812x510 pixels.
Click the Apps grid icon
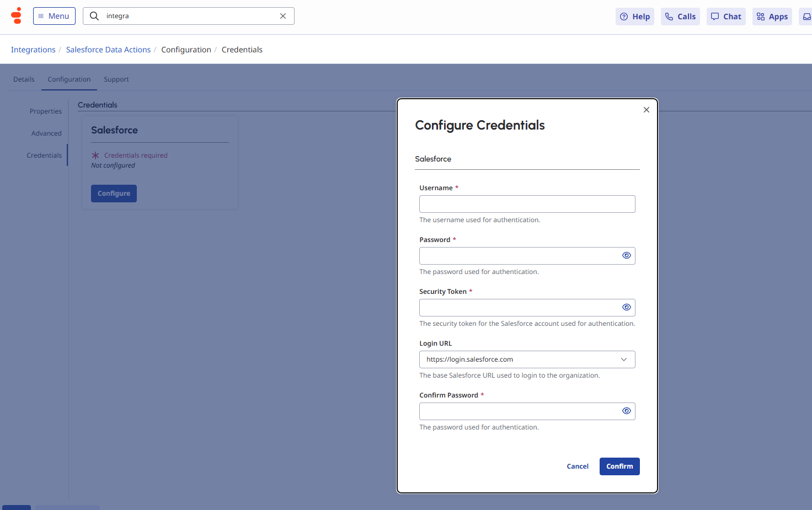pos(761,17)
